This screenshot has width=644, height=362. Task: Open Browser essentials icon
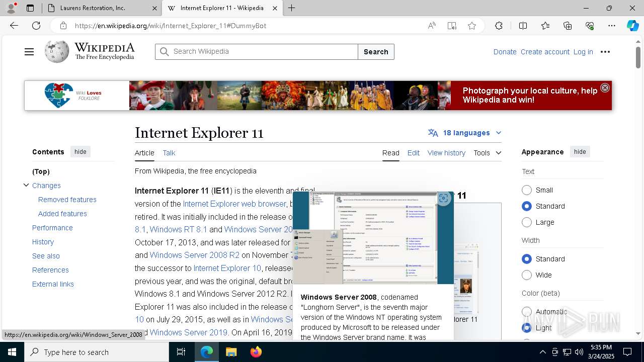(x=590, y=26)
